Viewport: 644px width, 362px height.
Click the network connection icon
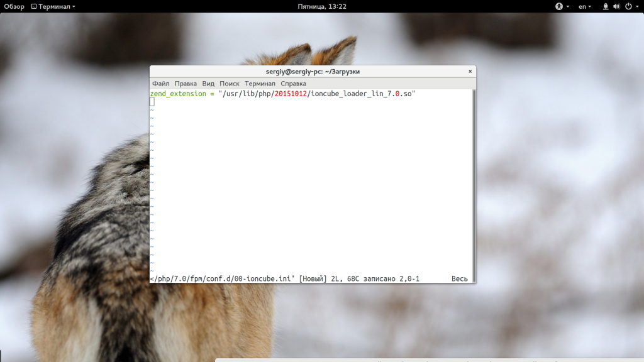606,6
